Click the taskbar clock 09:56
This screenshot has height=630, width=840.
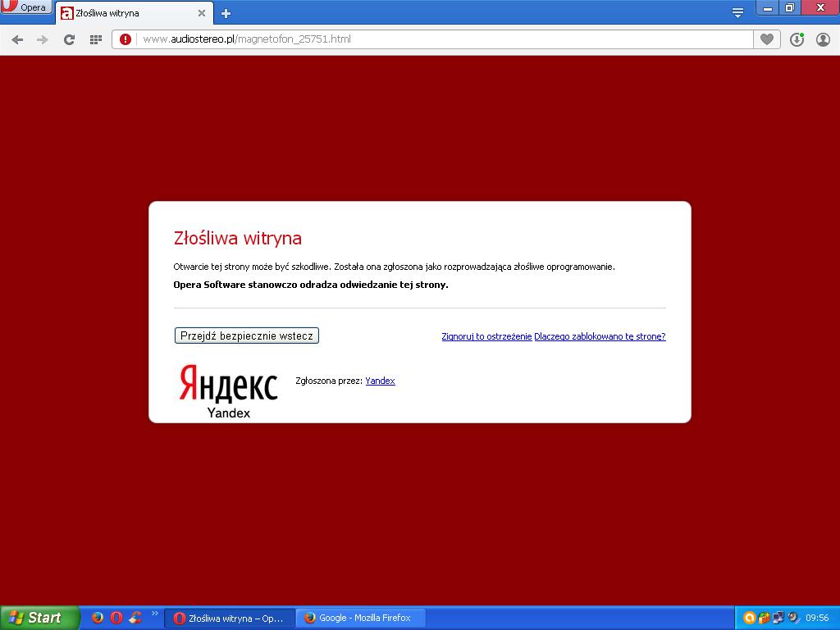(x=817, y=619)
